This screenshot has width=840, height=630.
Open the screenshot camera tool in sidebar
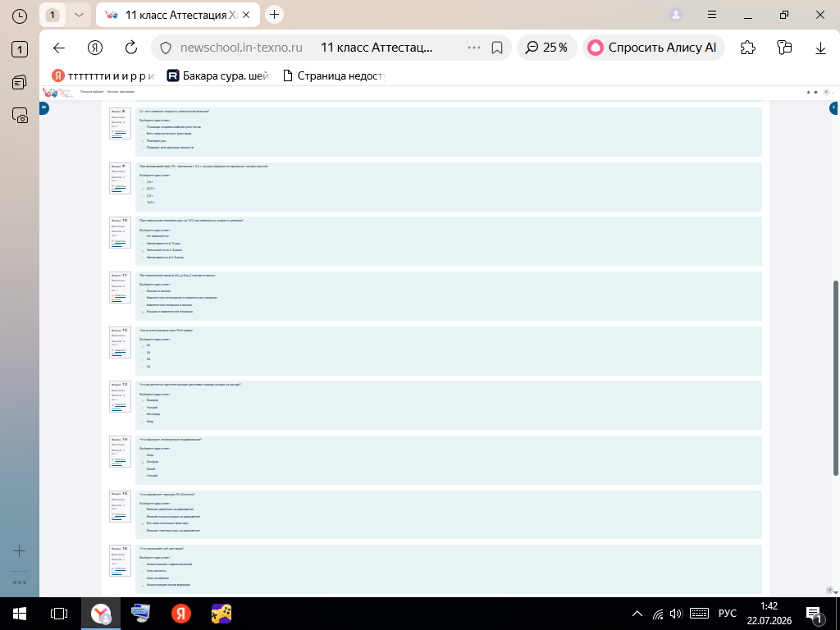click(20, 116)
